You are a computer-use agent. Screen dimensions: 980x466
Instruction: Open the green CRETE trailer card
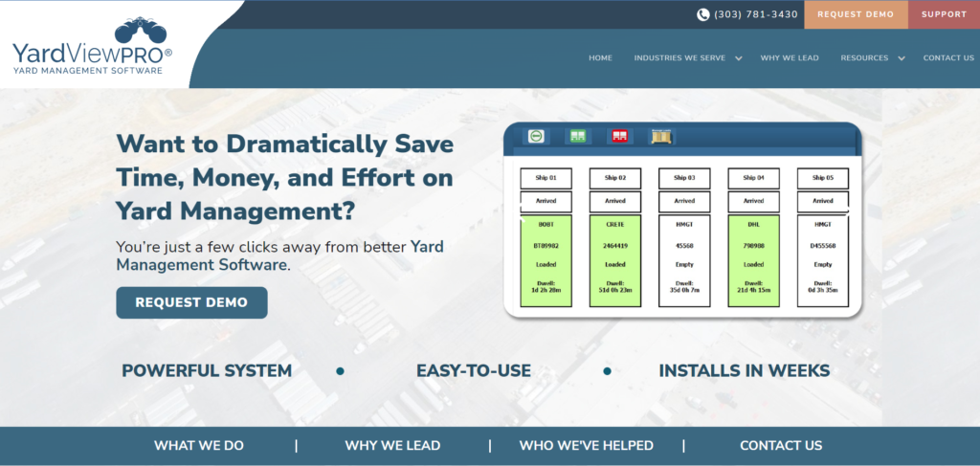(615, 260)
